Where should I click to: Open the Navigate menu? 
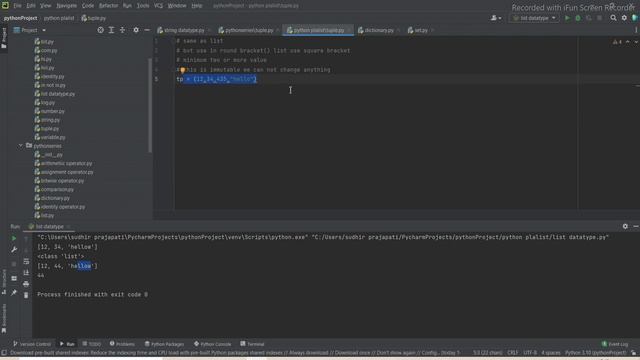66,6
